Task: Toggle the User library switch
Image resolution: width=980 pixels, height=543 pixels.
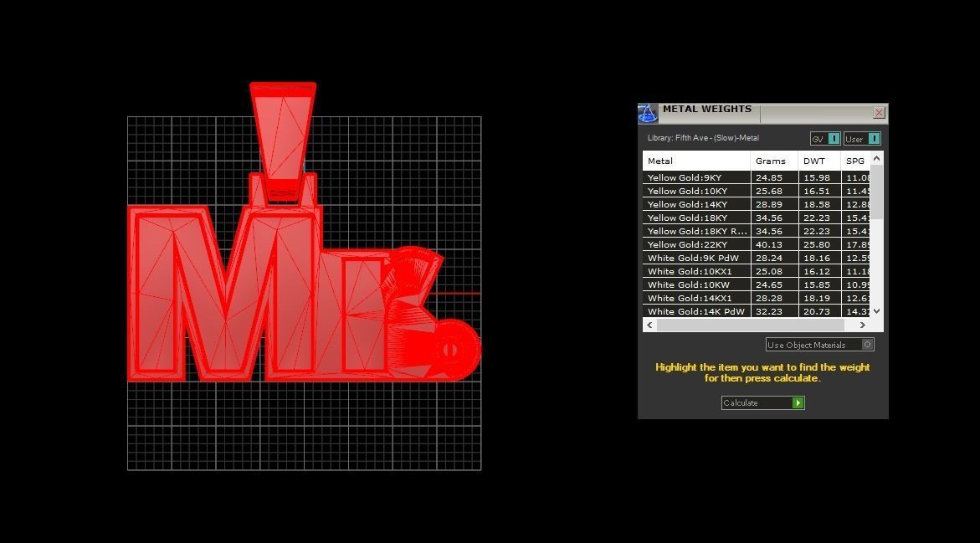Action: (x=862, y=139)
